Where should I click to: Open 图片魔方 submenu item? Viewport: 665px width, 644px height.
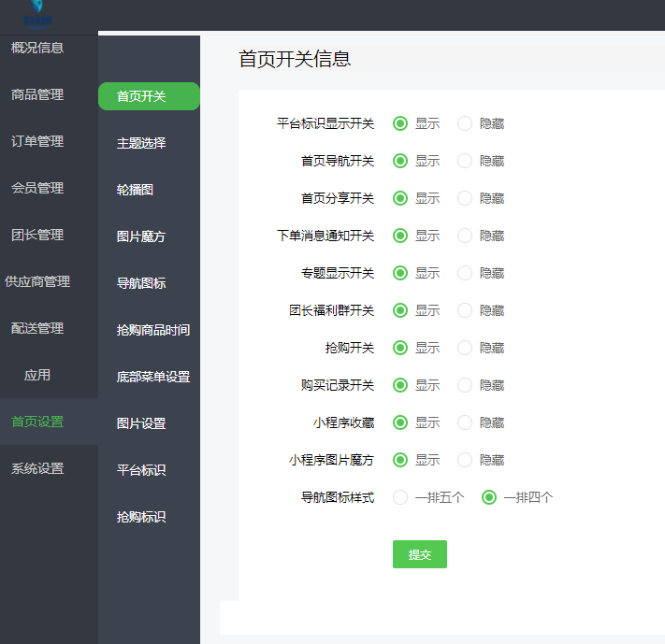(x=141, y=236)
